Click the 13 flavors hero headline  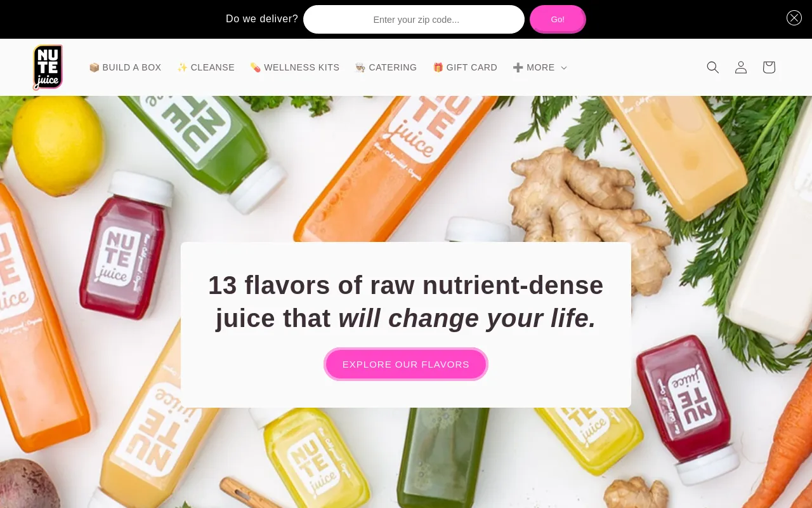[x=406, y=302]
